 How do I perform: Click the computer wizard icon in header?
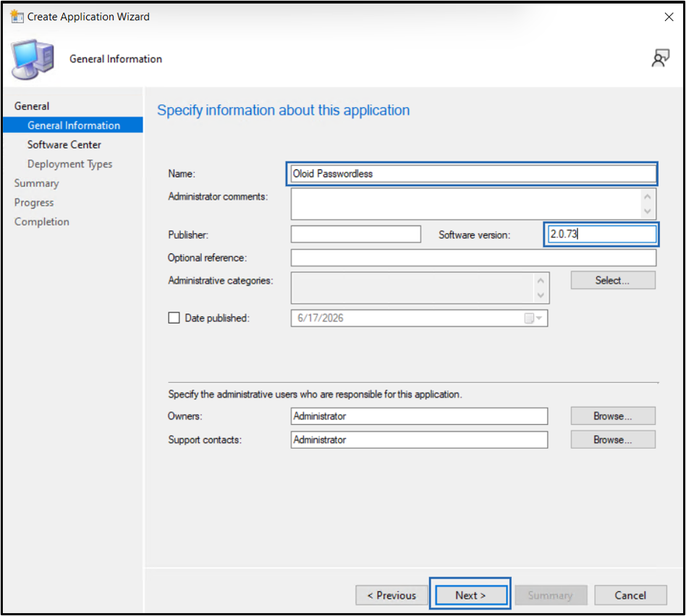(33, 59)
